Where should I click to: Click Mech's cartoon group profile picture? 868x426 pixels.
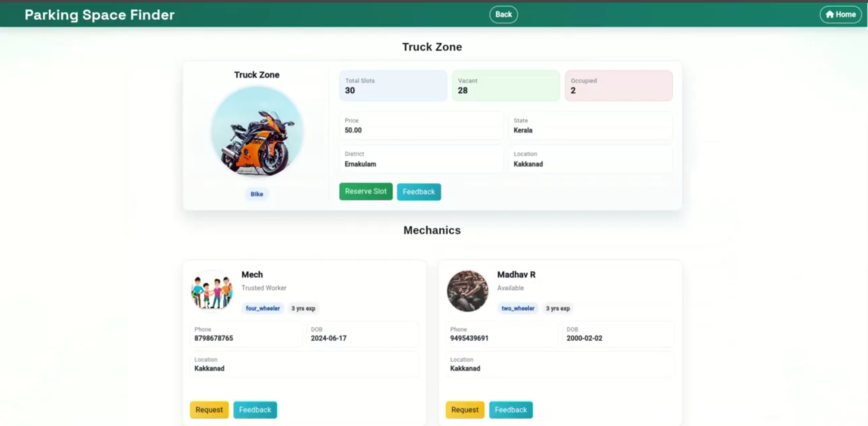coord(212,291)
